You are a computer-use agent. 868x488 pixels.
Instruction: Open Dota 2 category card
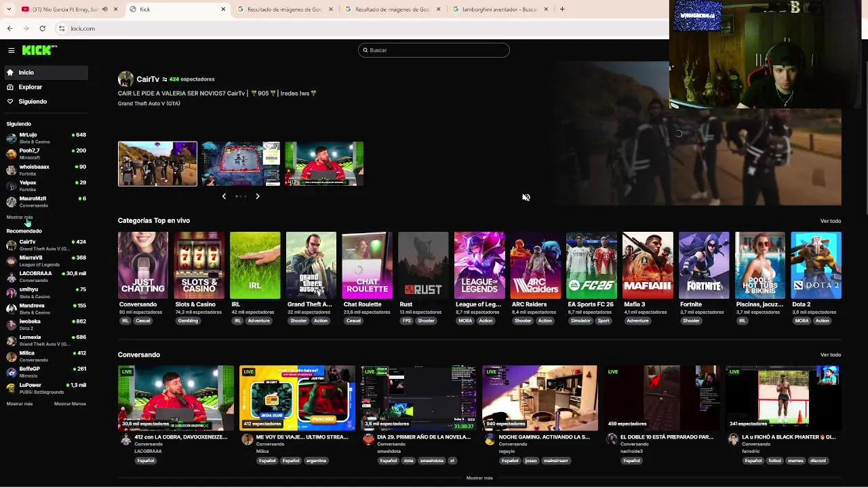tap(816, 265)
